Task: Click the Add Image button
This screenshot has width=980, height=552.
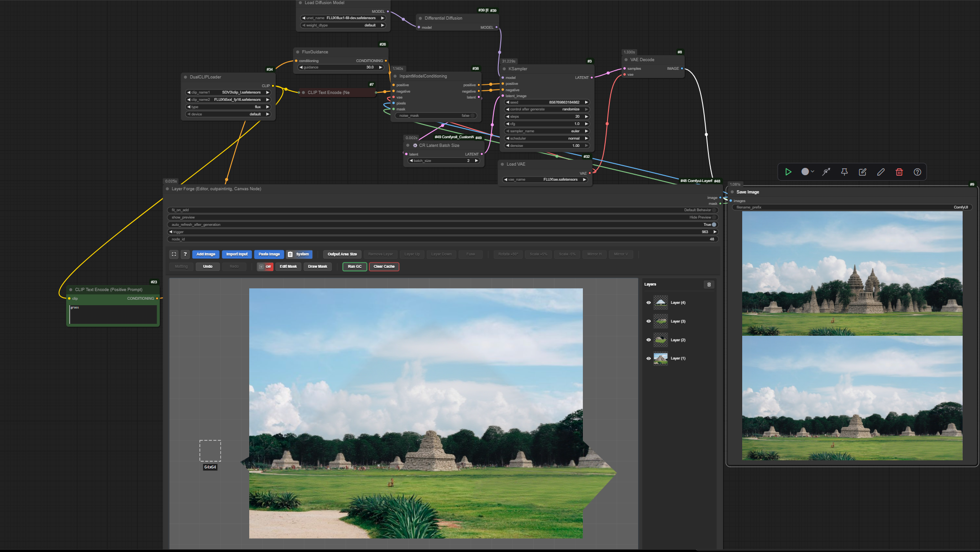Action: [206, 254]
